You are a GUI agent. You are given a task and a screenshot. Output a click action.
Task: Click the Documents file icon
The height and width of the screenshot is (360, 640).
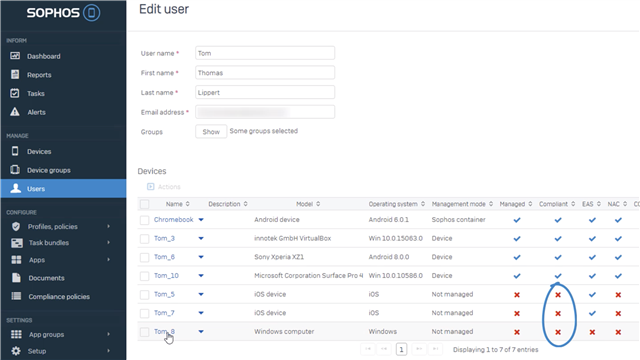point(16,278)
